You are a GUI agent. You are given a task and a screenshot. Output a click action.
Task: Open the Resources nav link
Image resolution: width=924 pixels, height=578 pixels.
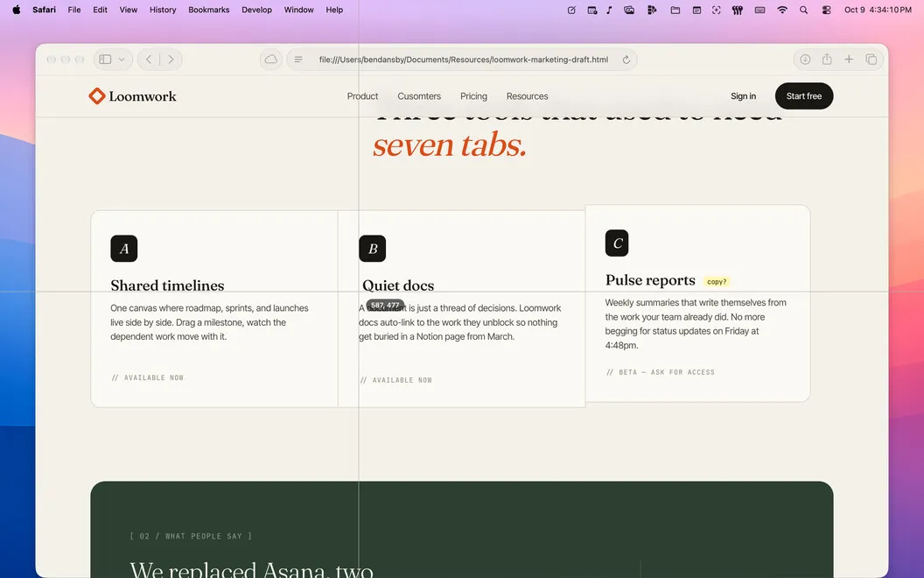point(528,96)
